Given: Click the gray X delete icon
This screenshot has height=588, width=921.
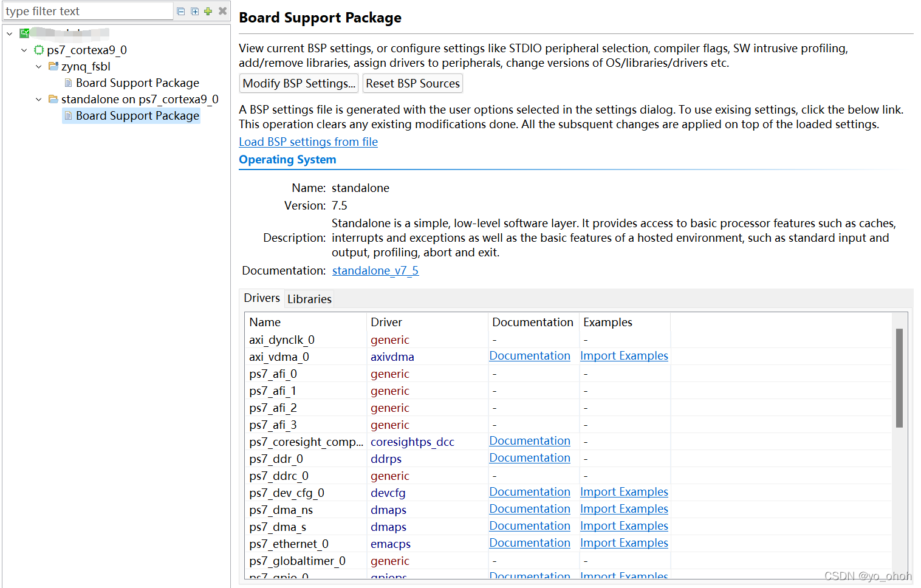Looking at the screenshot, I should click(x=222, y=11).
